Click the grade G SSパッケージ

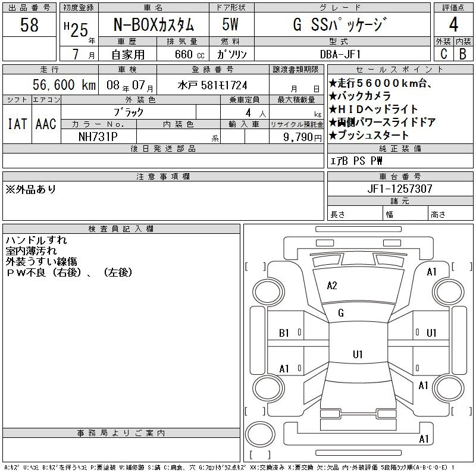[x=340, y=24]
